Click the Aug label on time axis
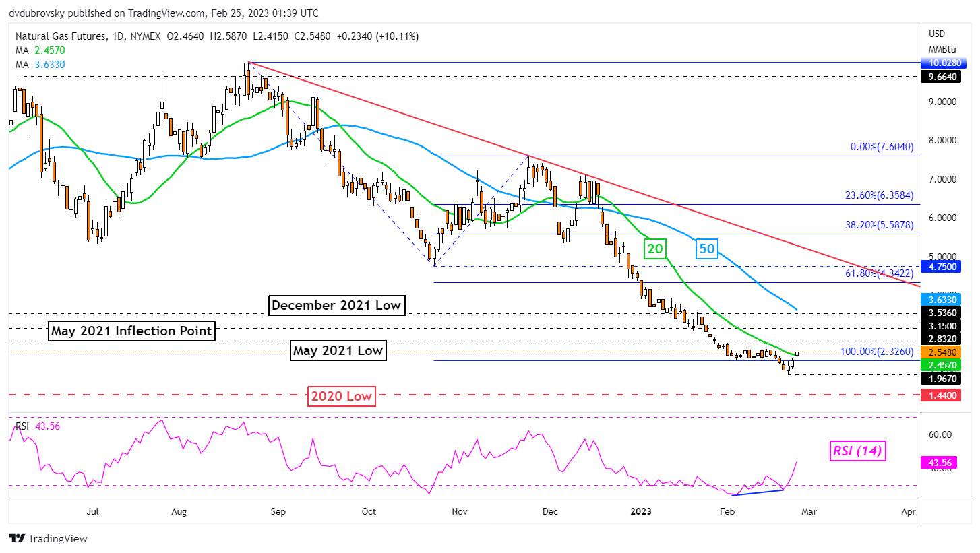This screenshot has height=553, width=980. pyautogui.click(x=179, y=513)
